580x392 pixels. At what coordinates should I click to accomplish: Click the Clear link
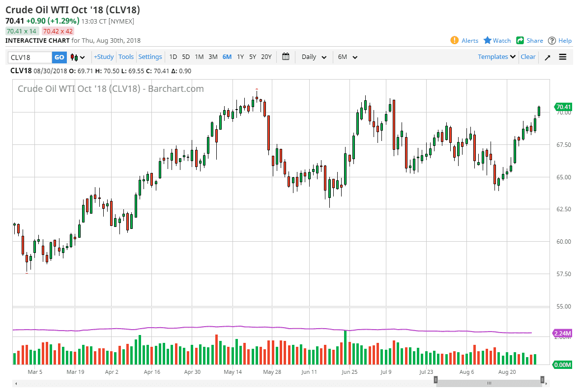coord(528,57)
